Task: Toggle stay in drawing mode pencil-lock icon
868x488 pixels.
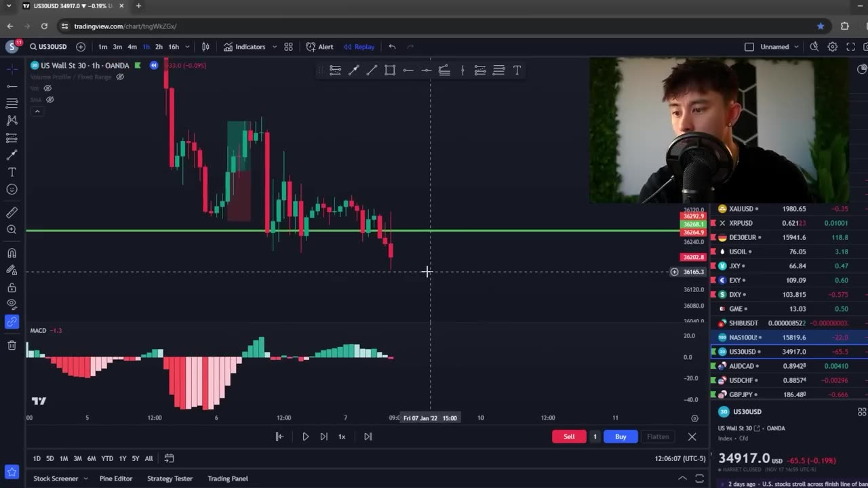Action: [x=12, y=270]
